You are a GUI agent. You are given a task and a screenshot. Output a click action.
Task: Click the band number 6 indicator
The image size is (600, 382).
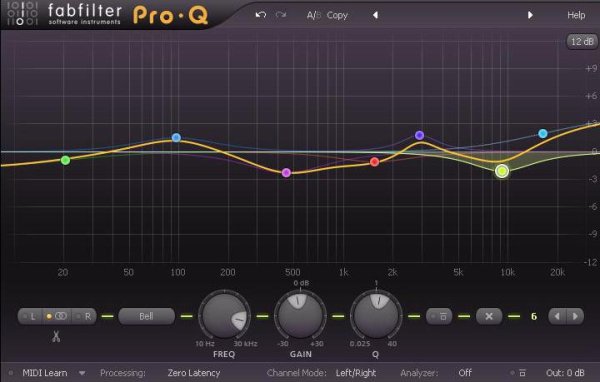point(533,317)
